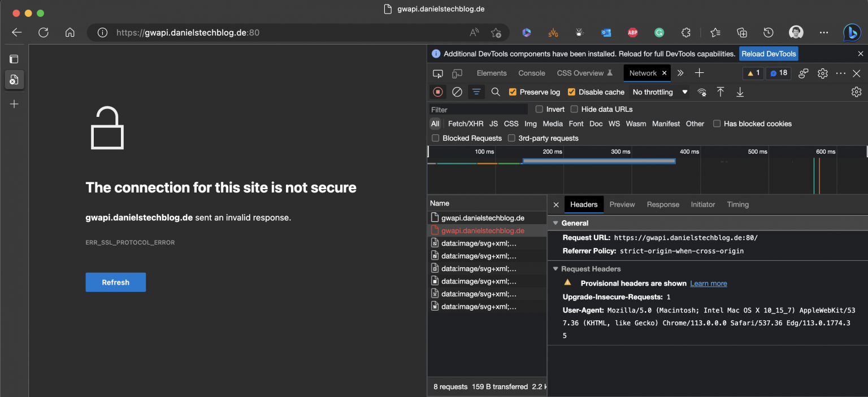Open DevTools settings gear
The image size is (868, 397).
point(823,73)
